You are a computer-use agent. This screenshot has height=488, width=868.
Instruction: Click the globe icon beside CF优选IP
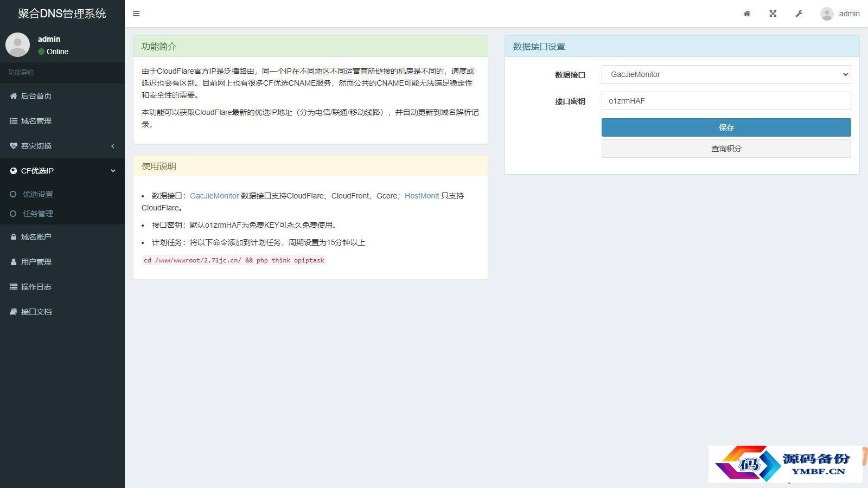pyautogui.click(x=14, y=171)
